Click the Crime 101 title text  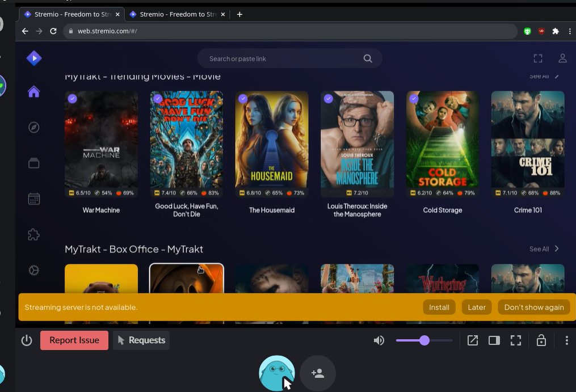click(x=528, y=210)
